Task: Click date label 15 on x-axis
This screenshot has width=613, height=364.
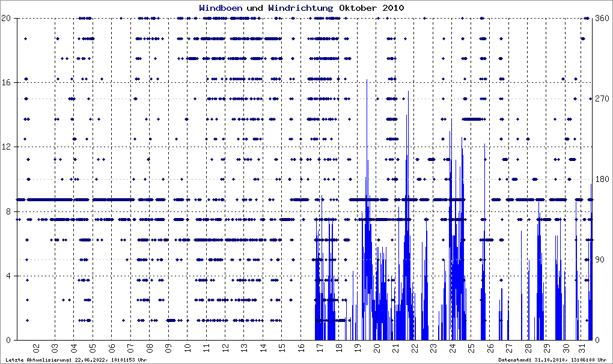Action: point(282,348)
